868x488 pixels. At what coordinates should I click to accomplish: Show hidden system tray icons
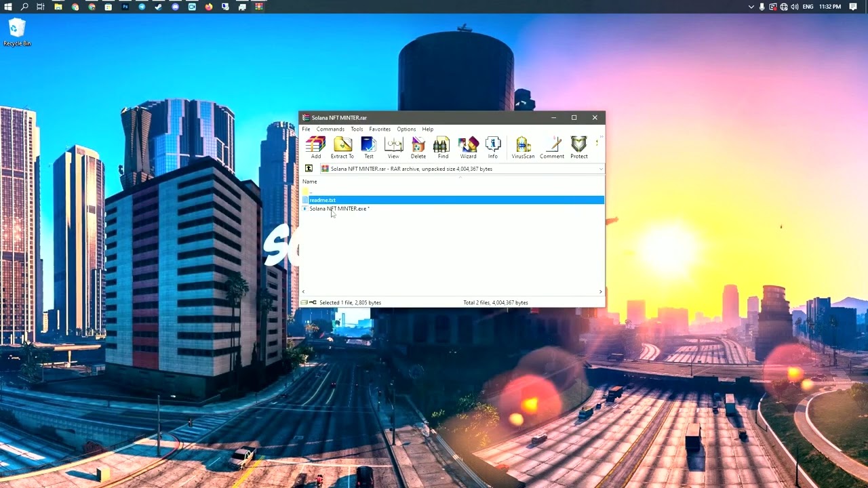pyautogui.click(x=751, y=7)
